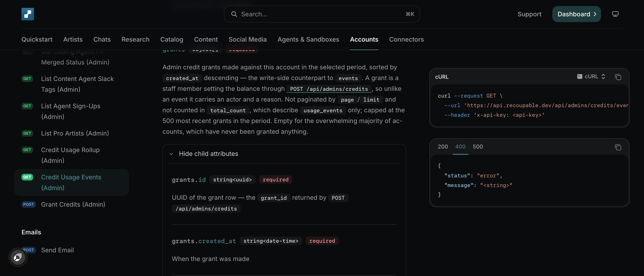Click the grant_id inline code

click(273, 198)
